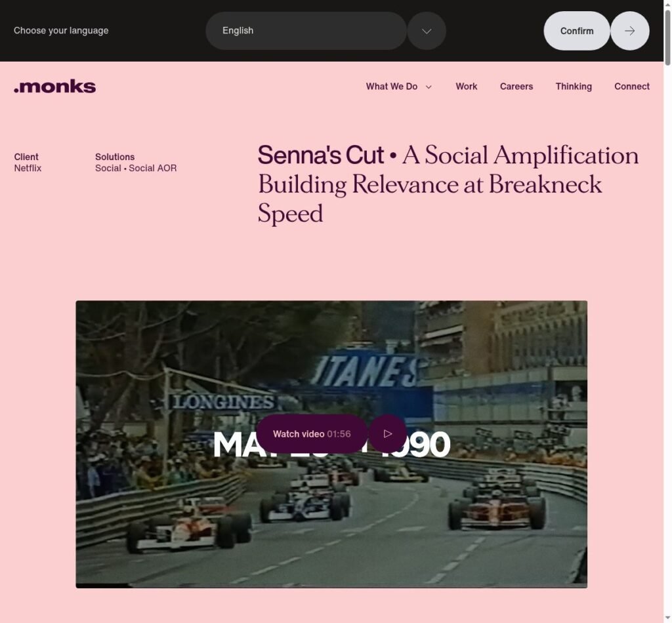The image size is (672, 623).
Task: Click the arrow icon beside Confirm
Action: pos(629,31)
